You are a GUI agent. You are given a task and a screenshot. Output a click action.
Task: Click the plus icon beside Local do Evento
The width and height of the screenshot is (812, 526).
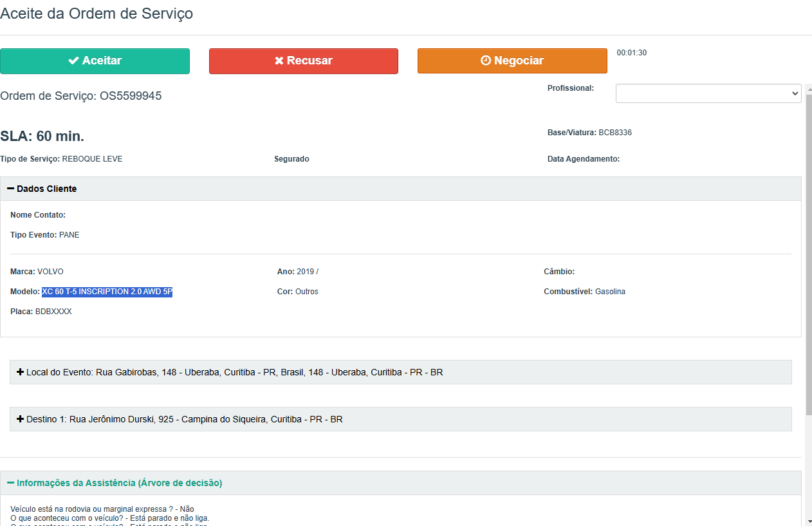(x=20, y=372)
